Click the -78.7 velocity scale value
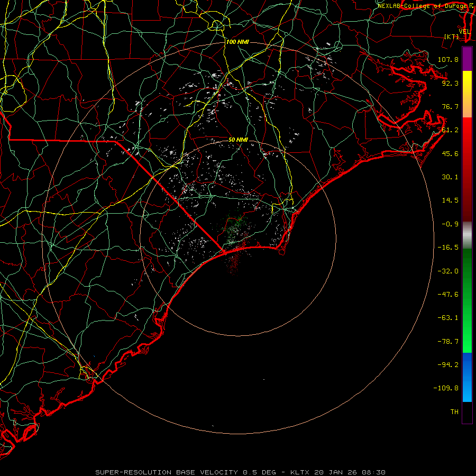Screen dimensions: 476x476 (x=448, y=342)
